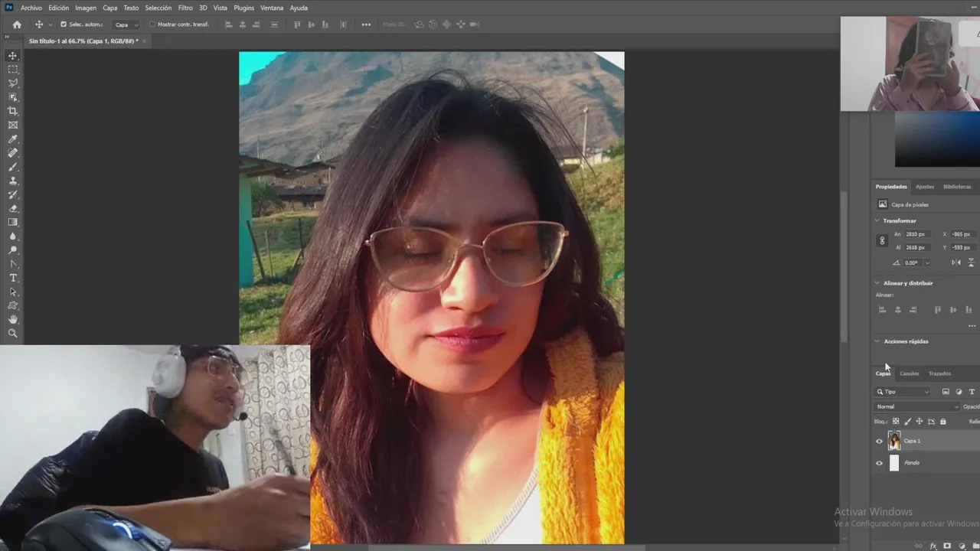Select the Spot Healing Brush tool

(13, 153)
